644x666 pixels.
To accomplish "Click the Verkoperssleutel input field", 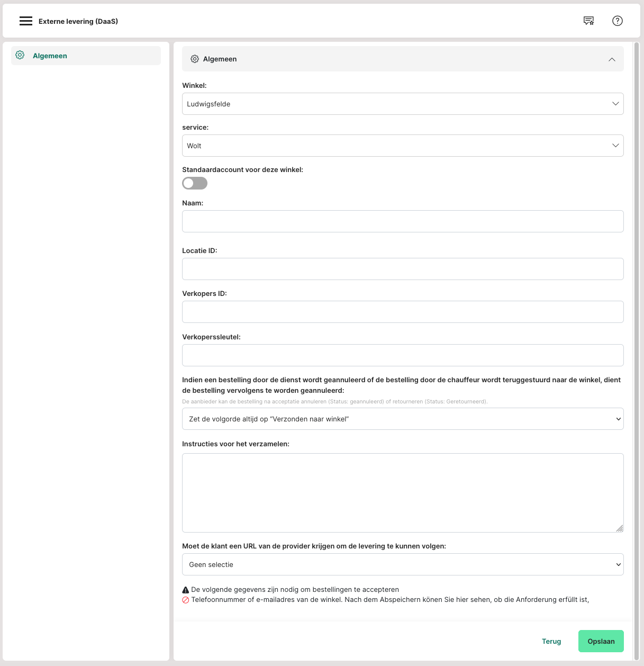I will pyautogui.click(x=402, y=355).
